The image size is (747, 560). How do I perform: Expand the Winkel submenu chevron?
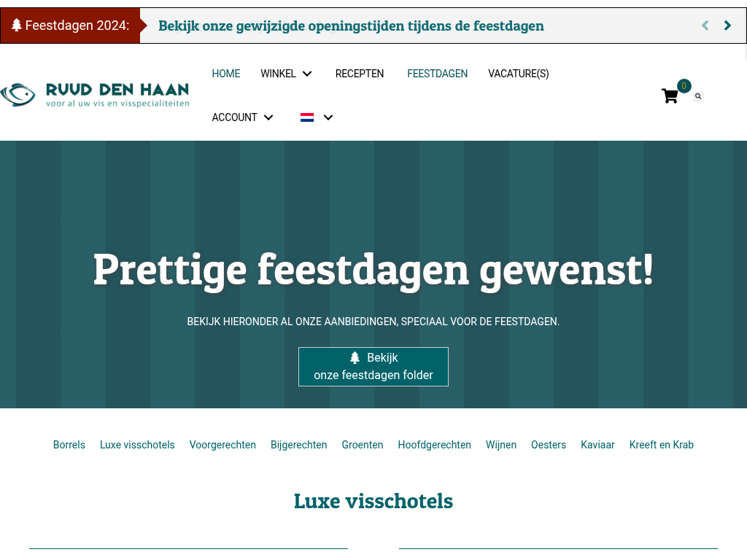click(x=307, y=74)
